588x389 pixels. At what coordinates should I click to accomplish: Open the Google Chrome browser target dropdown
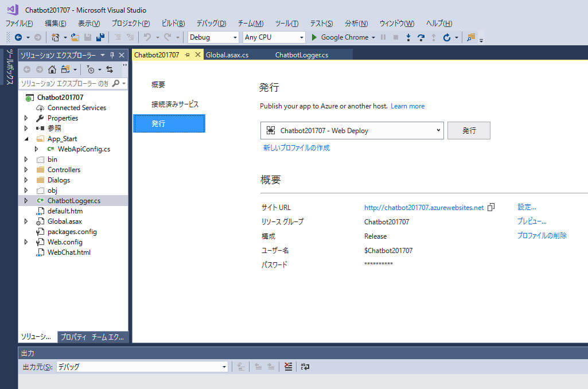coord(373,37)
